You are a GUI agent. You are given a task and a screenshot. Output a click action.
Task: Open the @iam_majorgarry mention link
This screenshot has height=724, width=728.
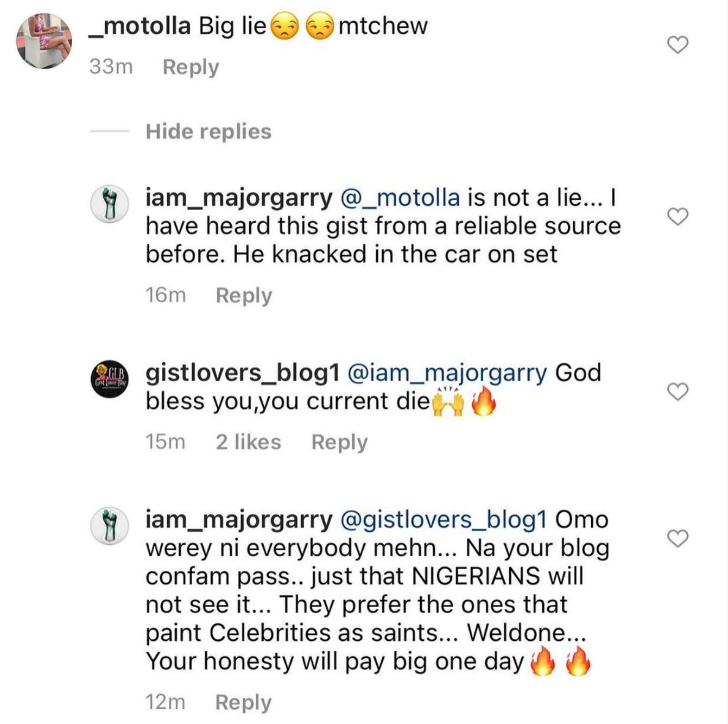click(x=446, y=373)
